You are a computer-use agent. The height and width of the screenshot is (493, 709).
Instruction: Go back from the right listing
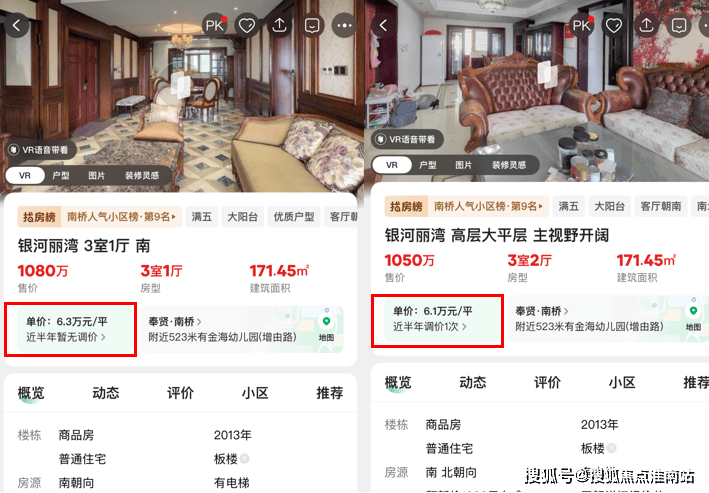(x=383, y=25)
